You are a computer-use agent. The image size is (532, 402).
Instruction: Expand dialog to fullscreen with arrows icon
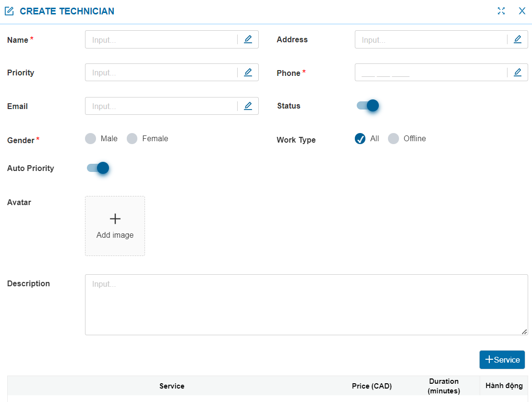tap(501, 11)
